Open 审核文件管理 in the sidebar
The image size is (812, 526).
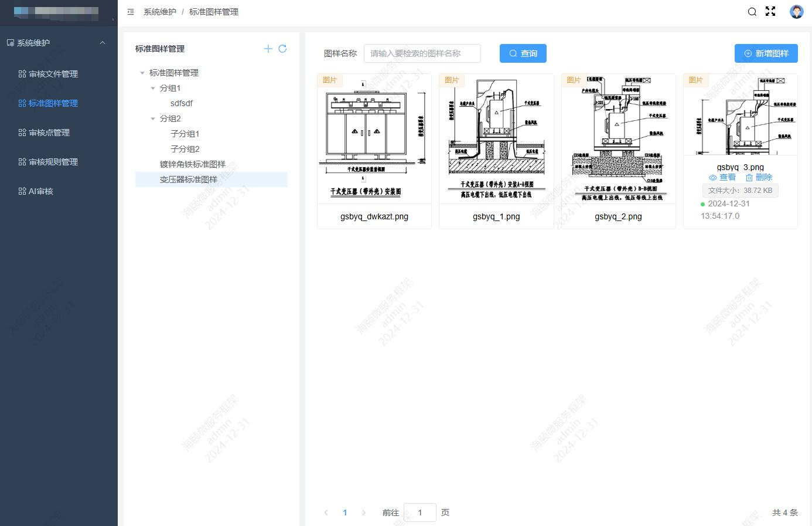click(x=53, y=74)
